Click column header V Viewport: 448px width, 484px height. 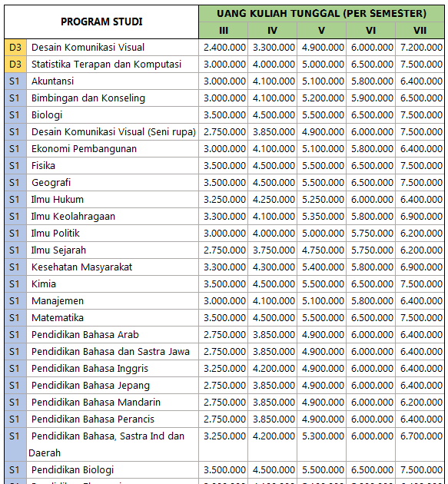tap(321, 30)
